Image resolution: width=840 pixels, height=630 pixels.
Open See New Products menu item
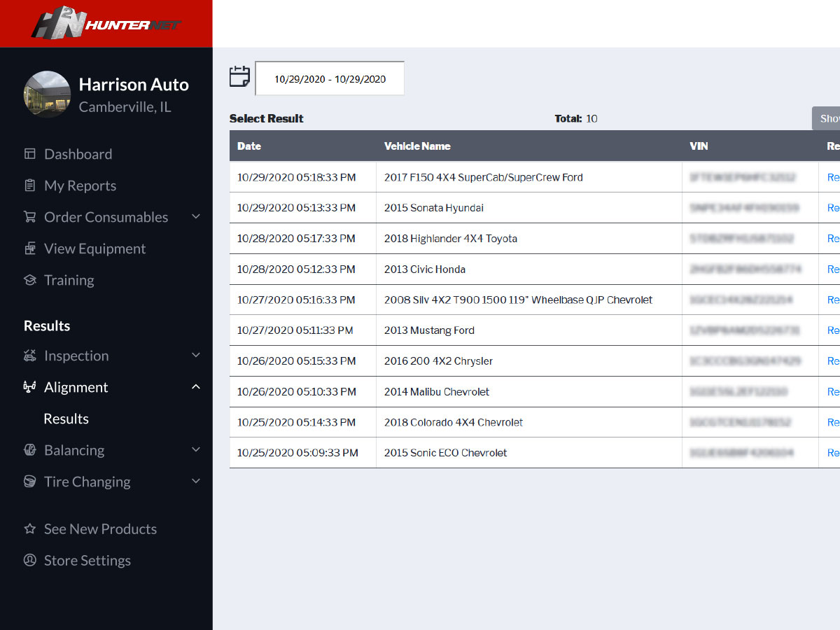[100, 529]
